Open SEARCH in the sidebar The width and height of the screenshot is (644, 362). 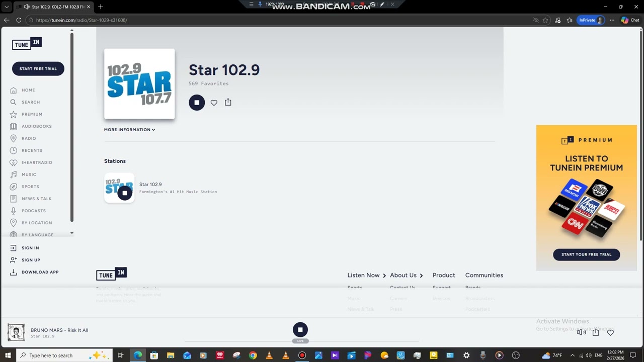coord(31,102)
